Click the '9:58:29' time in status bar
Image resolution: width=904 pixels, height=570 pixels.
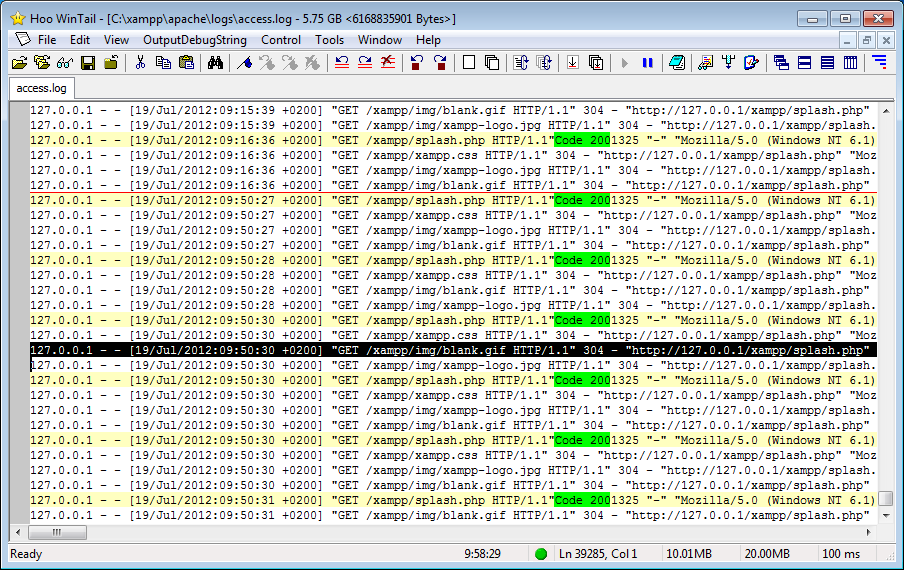[483, 554]
